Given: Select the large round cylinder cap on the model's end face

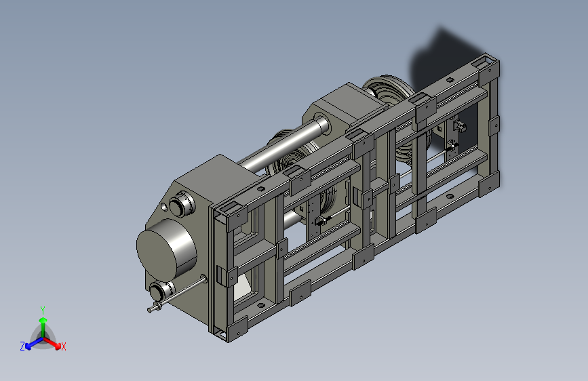Looking at the screenshot, I should [x=167, y=251].
